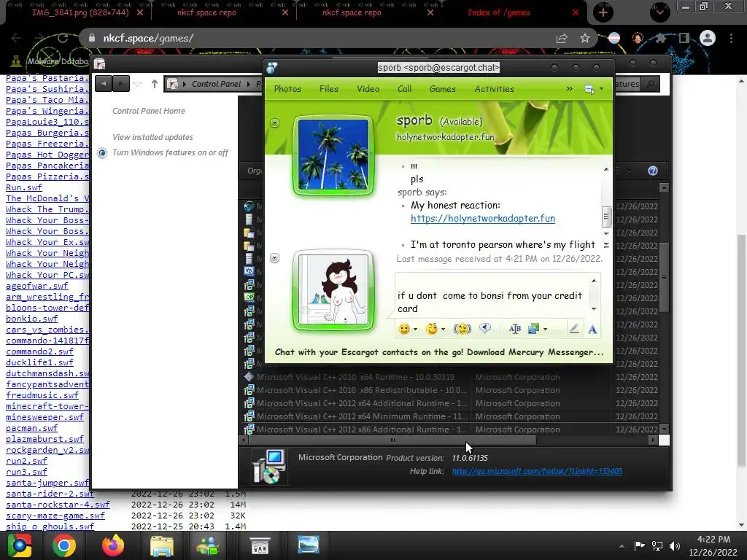Click the voice clip icon

click(485, 329)
